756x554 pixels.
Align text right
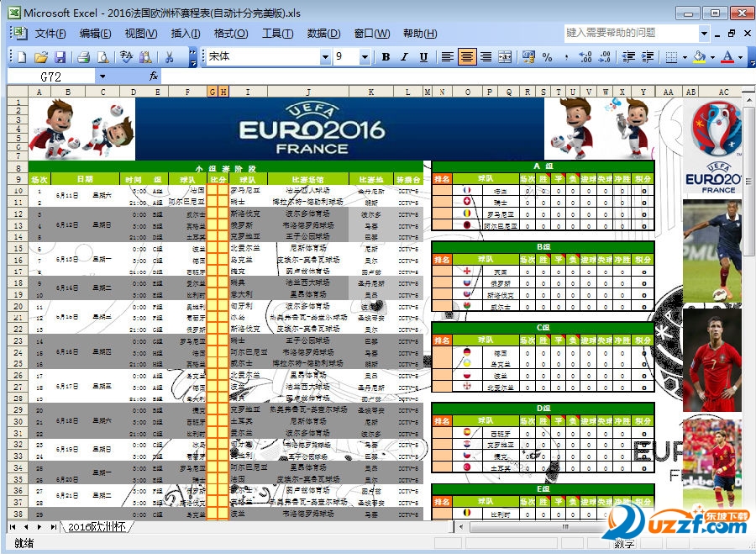point(486,57)
